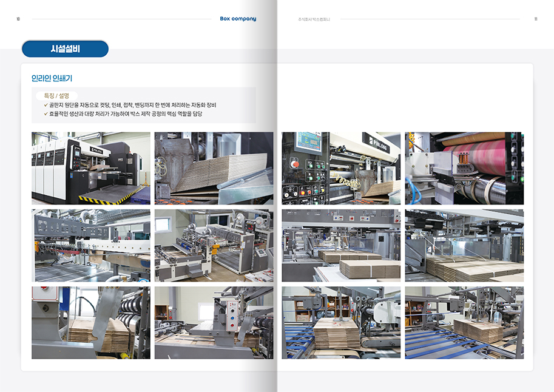Open photo of folded boxes exiting rollers close-up

91,322
